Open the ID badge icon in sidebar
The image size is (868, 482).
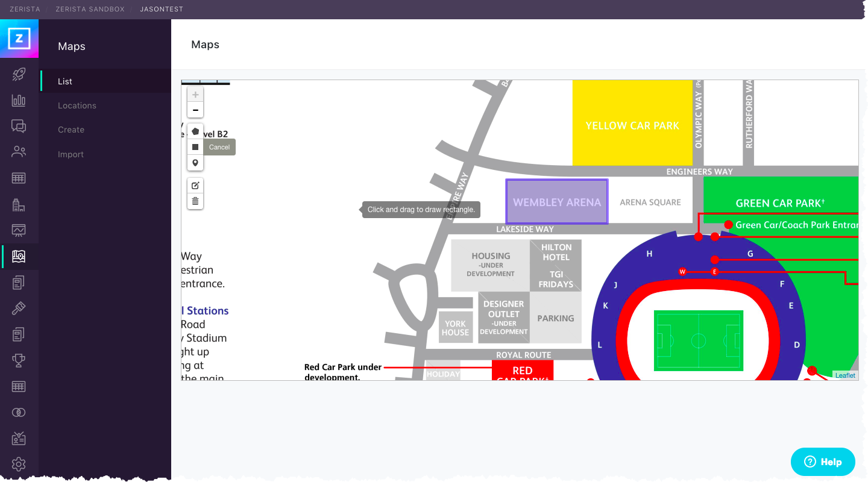click(19, 439)
